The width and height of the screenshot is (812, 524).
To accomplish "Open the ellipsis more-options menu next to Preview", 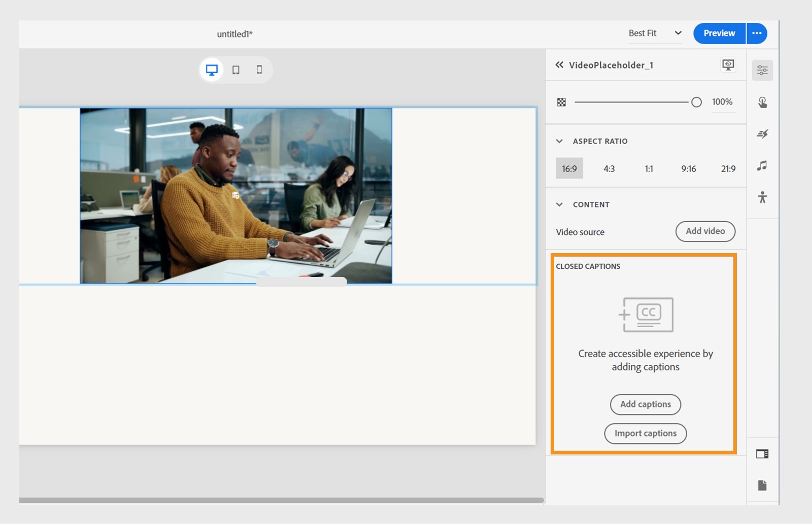I will click(x=757, y=33).
